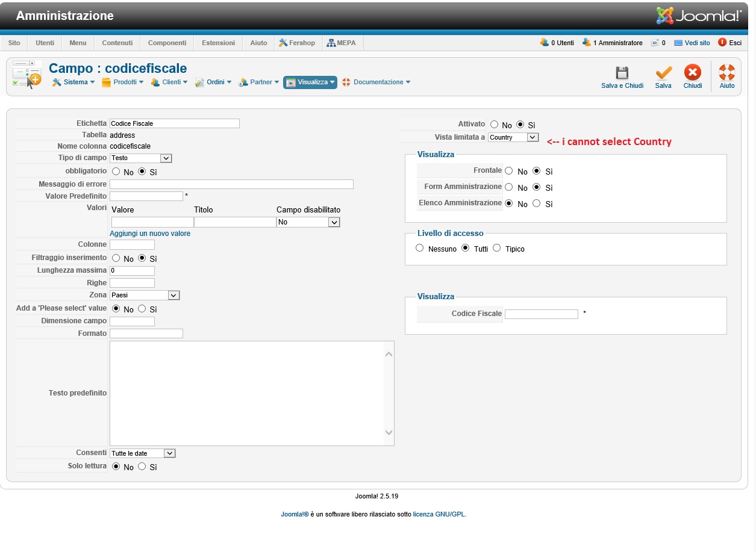Click the licenza GNU/GPL link
The height and width of the screenshot is (552, 756).
point(439,514)
